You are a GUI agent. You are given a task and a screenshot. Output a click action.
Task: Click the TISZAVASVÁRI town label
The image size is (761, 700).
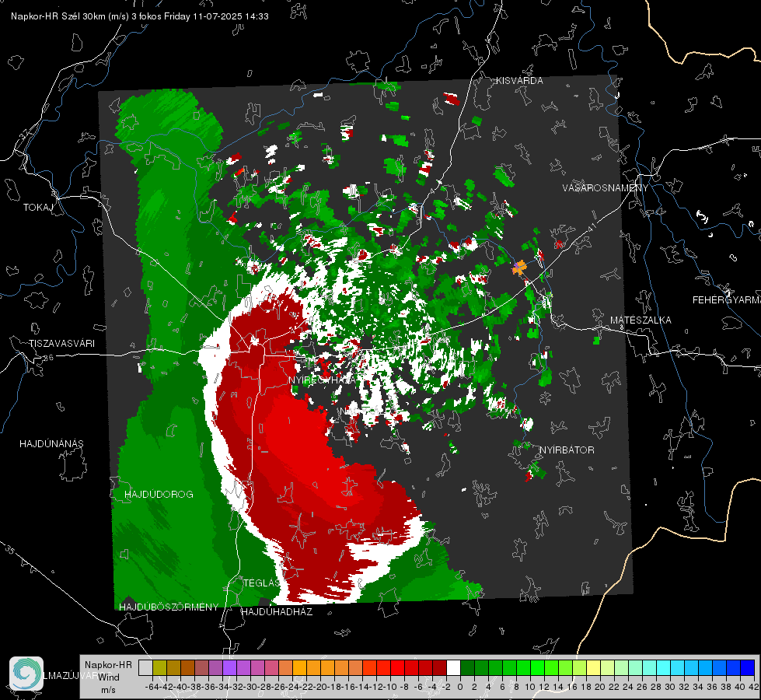(x=61, y=344)
